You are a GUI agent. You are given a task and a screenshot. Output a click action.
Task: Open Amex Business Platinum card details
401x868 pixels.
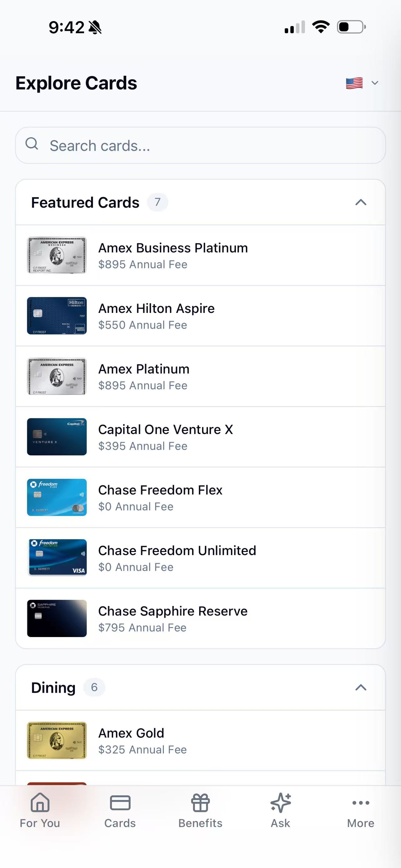point(200,255)
